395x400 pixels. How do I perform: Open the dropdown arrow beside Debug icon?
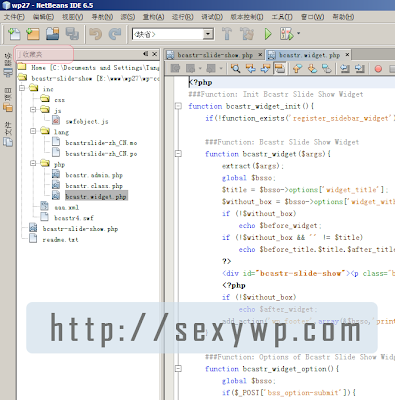(x=298, y=33)
